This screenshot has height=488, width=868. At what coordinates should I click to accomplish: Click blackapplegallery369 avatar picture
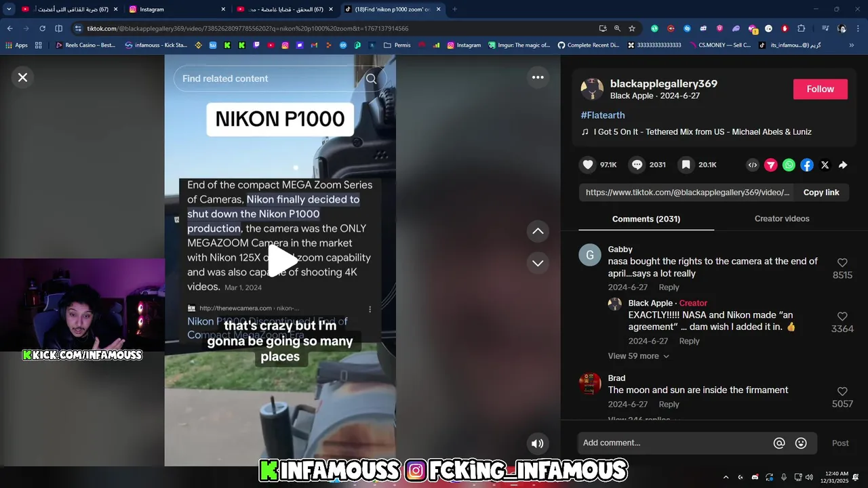click(592, 89)
